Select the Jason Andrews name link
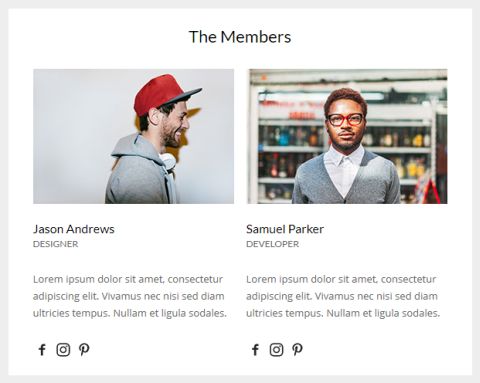The width and height of the screenshot is (480, 383). click(74, 229)
